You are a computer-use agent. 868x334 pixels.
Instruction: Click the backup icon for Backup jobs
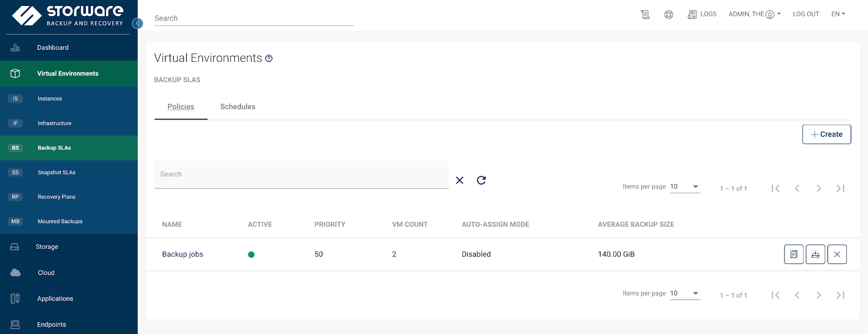(x=815, y=254)
